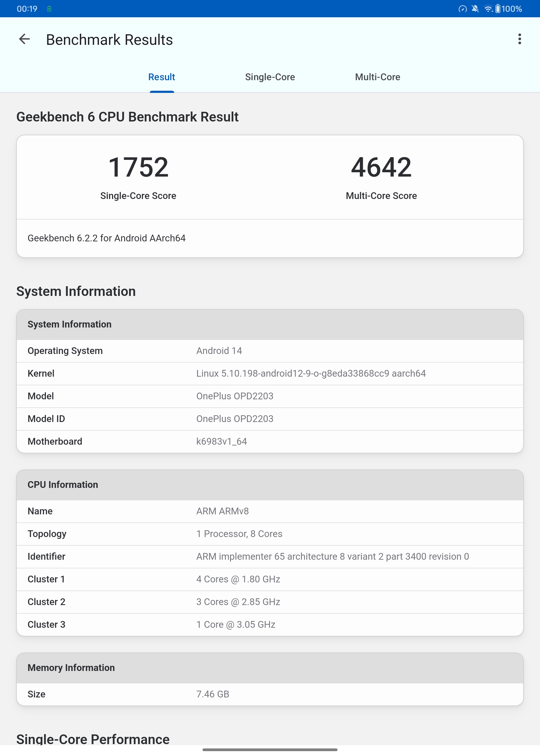540x756 pixels.
Task: Tap the gauge icon in status bar
Action: (x=463, y=9)
